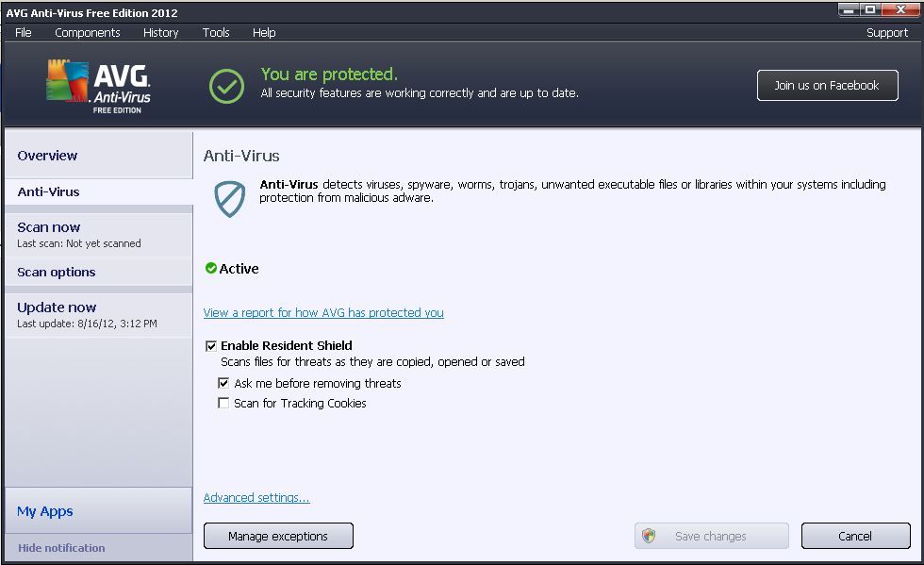
Task: Click the Anti-Virus page heading
Action: pos(241,156)
